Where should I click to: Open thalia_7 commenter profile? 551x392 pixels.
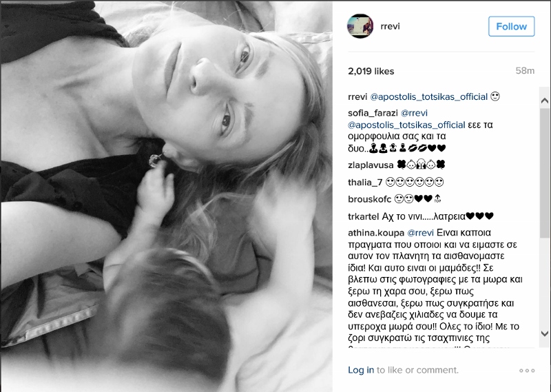(x=365, y=182)
